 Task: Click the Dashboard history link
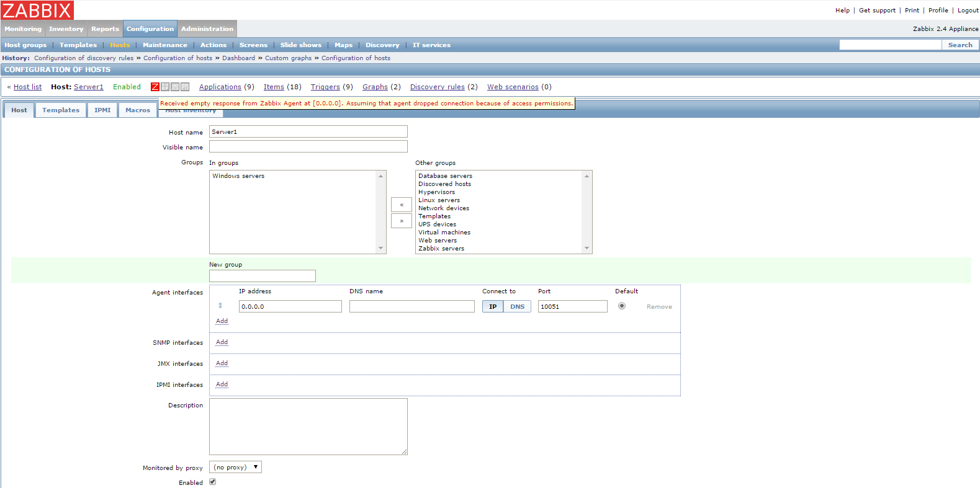(238, 58)
